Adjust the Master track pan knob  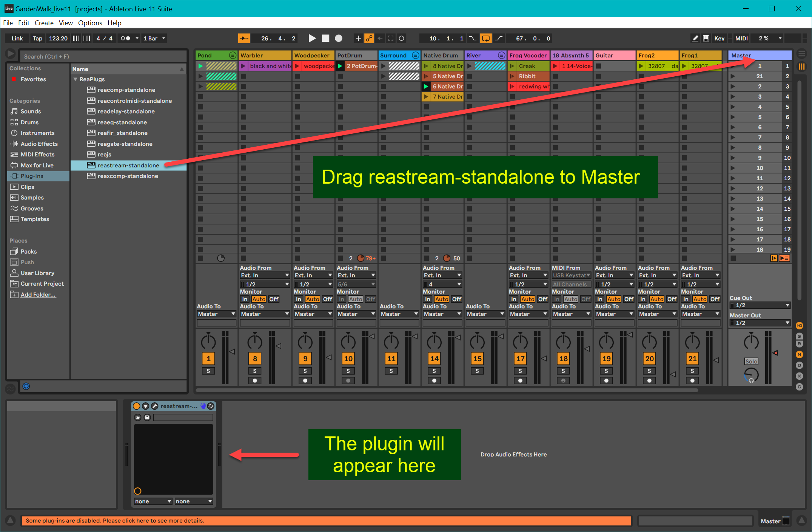[751, 342]
